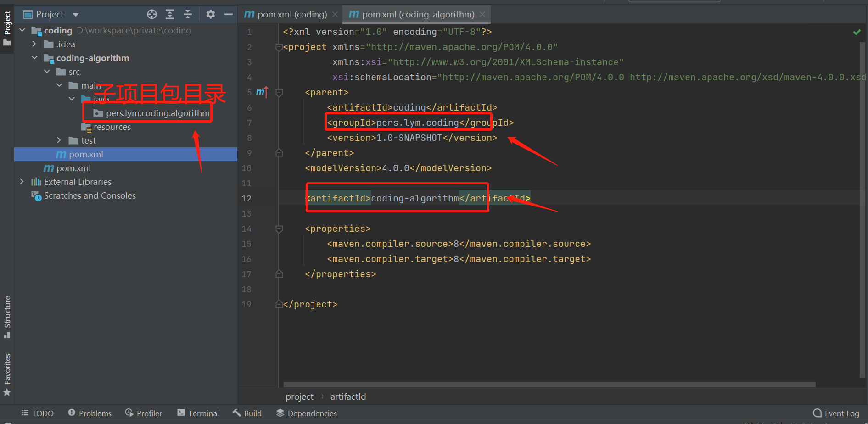Click the Collapse All icon in Project panel
868x424 pixels.
(x=188, y=14)
